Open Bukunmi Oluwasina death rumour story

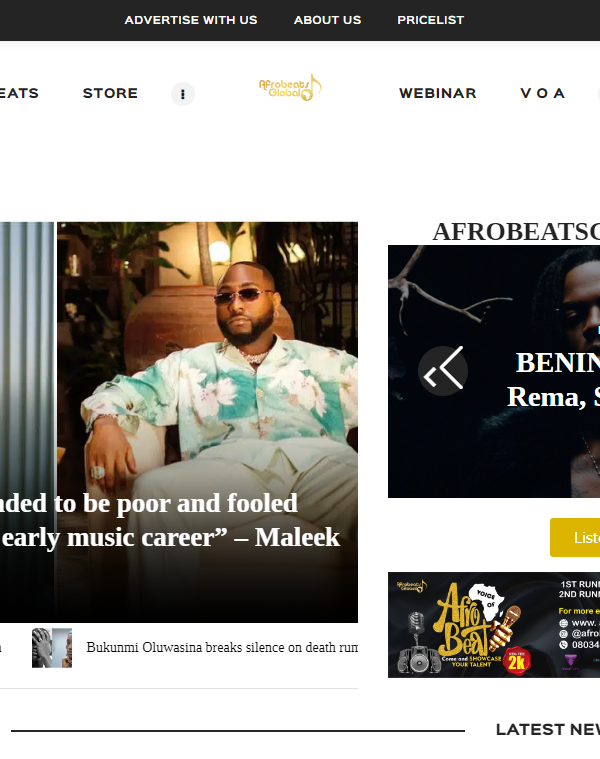click(222, 648)
